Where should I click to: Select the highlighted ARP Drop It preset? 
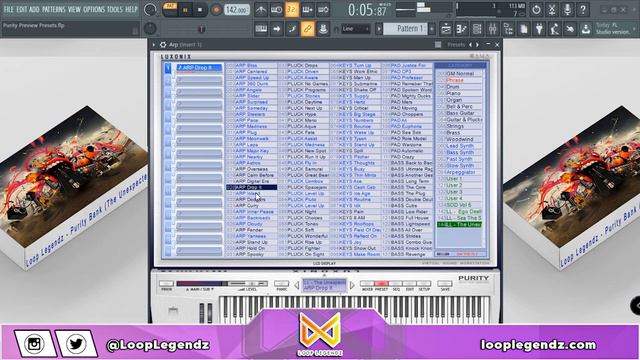pyautogui.click(x=251, y=187)
